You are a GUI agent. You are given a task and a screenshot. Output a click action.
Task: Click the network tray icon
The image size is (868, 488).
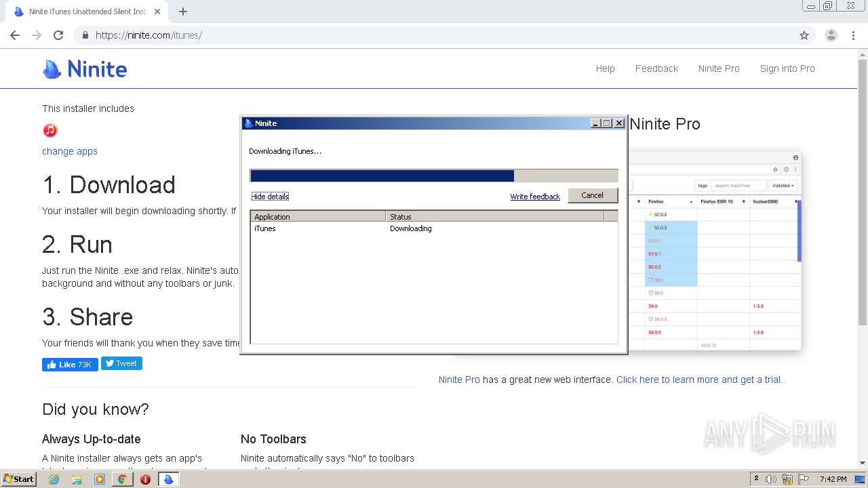[787, 479]
